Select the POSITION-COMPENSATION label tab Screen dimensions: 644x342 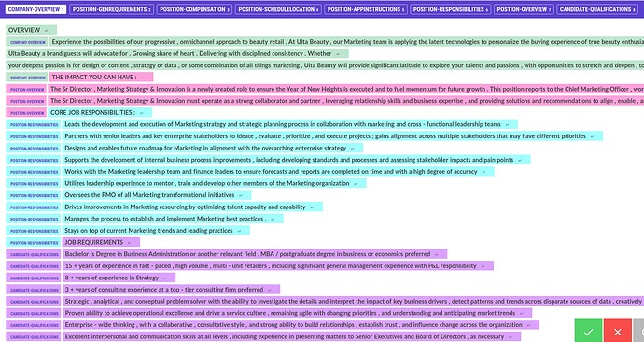click(x=194, y=9)
